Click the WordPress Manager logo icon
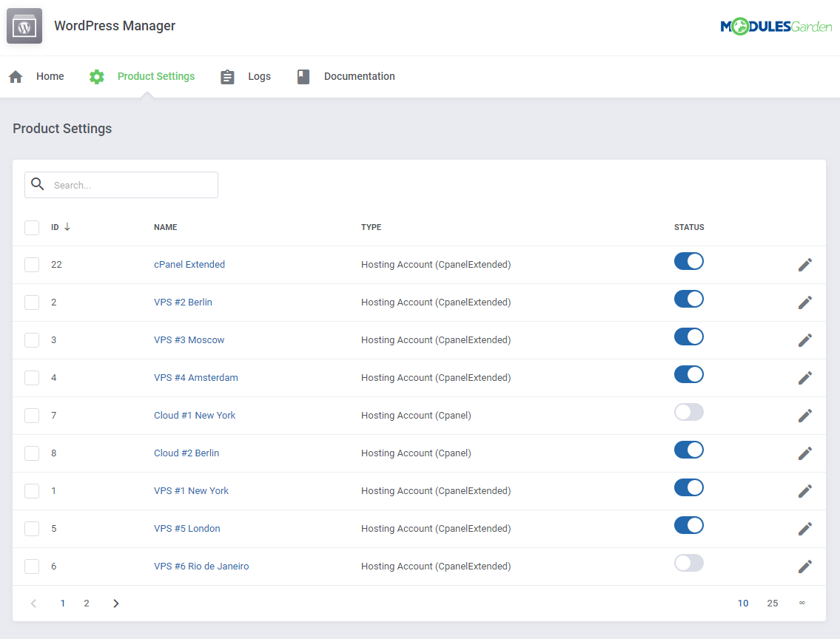 24,26
